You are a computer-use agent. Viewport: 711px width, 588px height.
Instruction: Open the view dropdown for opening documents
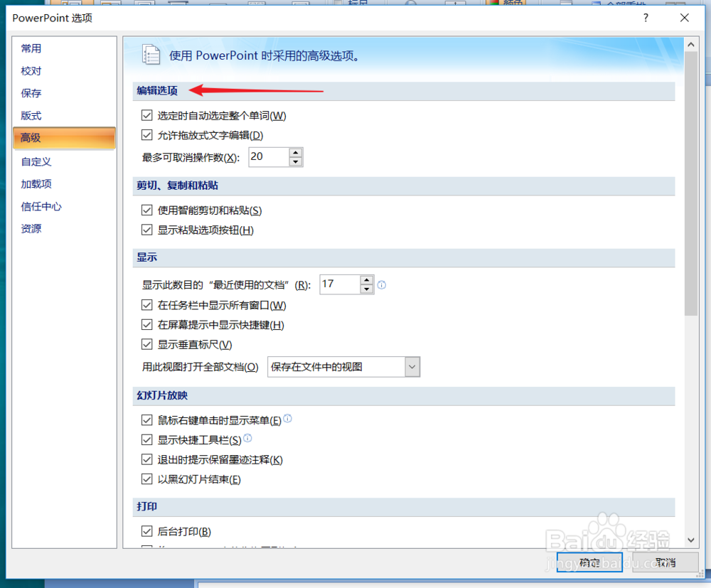(412, 367)
